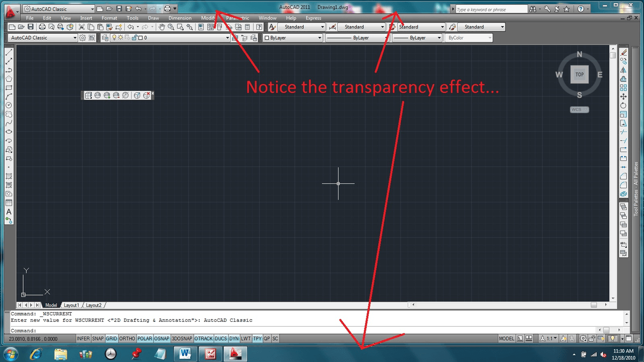Click the Windows Start orb
This screenshot has width=644, height=362.
[11, 353]
